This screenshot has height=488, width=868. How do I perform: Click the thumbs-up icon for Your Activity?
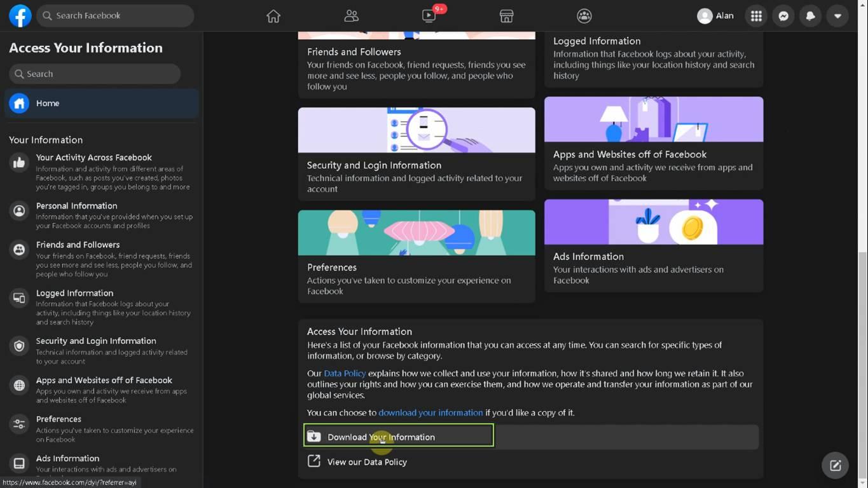[x=19, y=163]
